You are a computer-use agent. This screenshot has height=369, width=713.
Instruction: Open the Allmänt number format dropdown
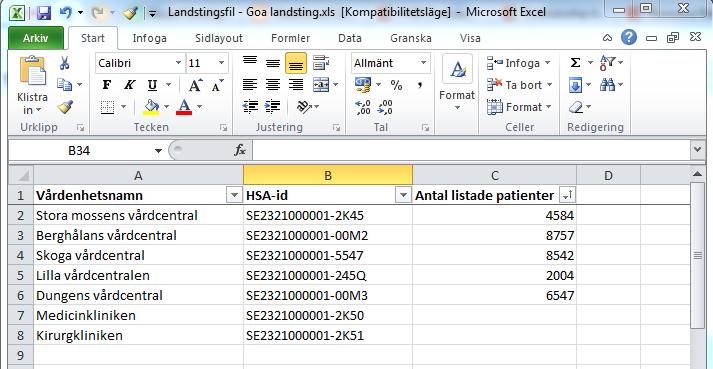(x=423, y=63)
